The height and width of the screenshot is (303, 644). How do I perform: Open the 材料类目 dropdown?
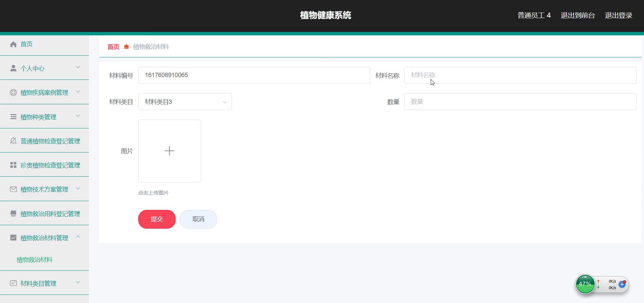(x=185, y=102)
